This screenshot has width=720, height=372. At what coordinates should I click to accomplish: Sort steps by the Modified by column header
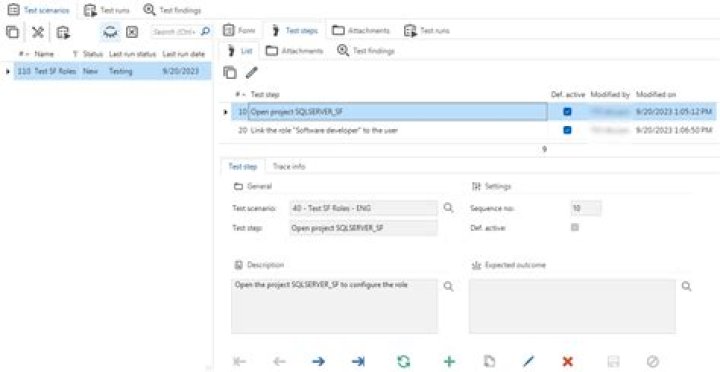click(610, 94)
